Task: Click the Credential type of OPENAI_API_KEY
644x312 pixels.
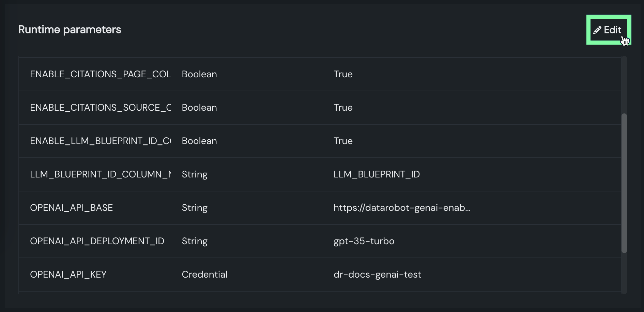Action: coord(204,275)
